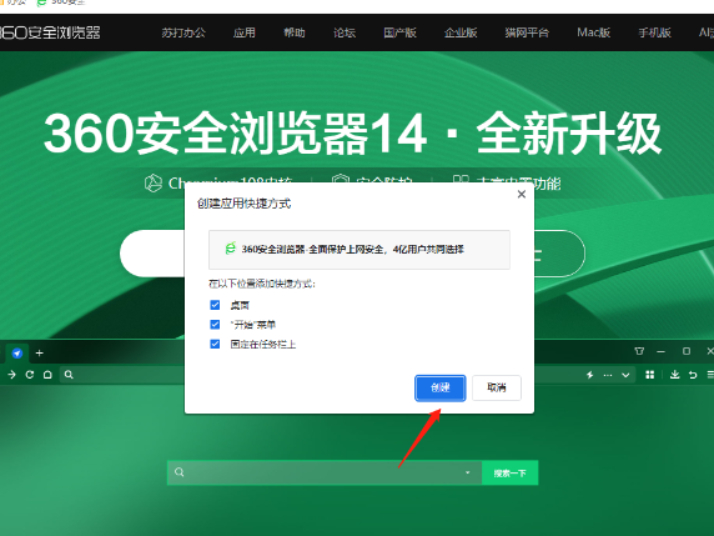Click the 创建应用快捷方式 dialog title
The image size is (714, 536).
(244, 204)
